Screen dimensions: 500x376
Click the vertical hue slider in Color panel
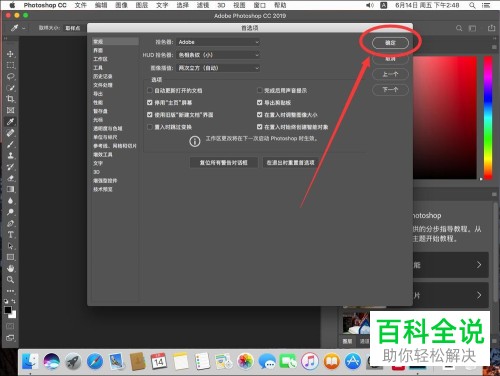488,118
